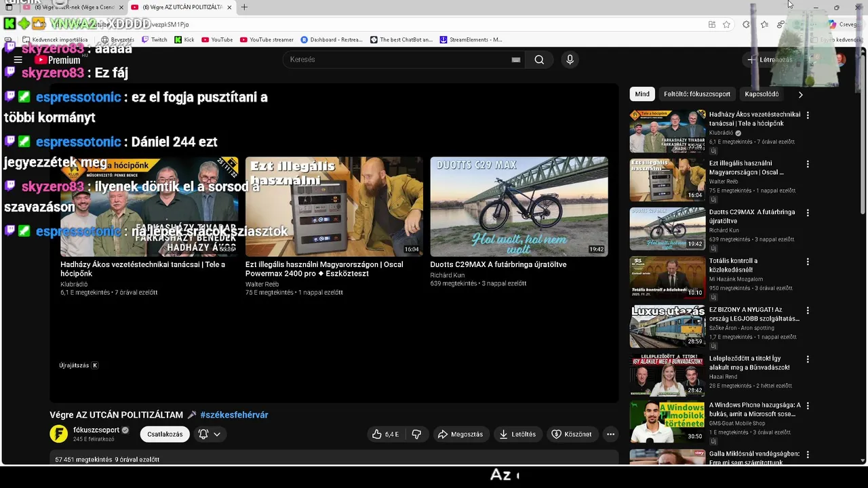
Task: Click the Köszönet thanks button
Action: click(x=572, y=434)
